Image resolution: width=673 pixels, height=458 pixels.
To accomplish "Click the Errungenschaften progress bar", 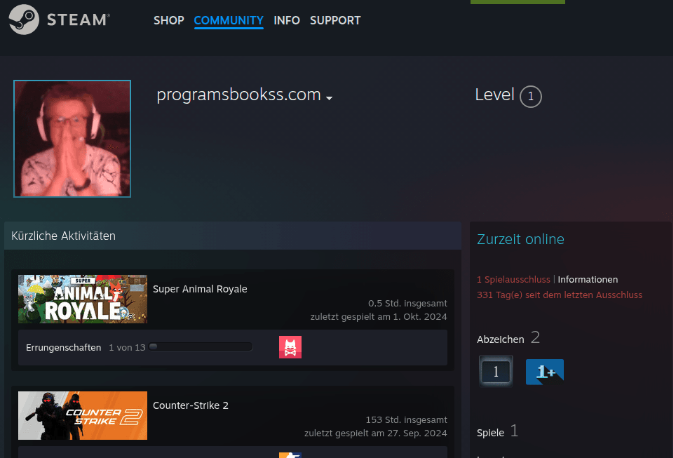I will point(200,347).
